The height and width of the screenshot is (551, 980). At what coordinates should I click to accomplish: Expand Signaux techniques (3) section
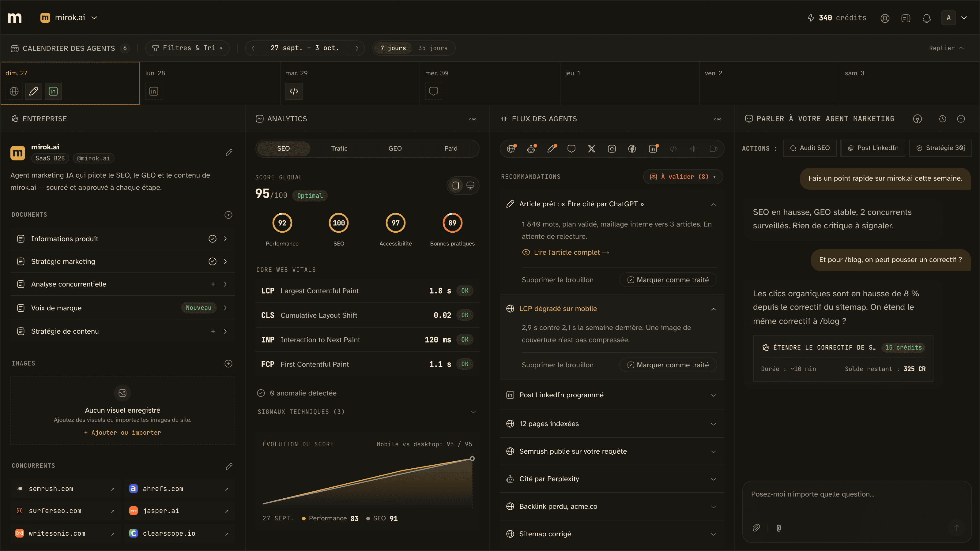367,412
